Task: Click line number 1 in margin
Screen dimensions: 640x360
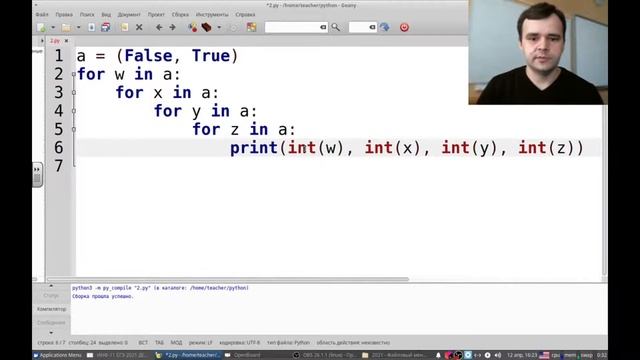Action: click(x=59, y=56)
